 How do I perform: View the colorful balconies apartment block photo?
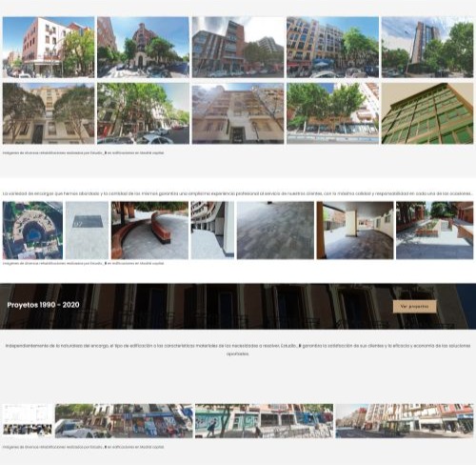point(332,47)
